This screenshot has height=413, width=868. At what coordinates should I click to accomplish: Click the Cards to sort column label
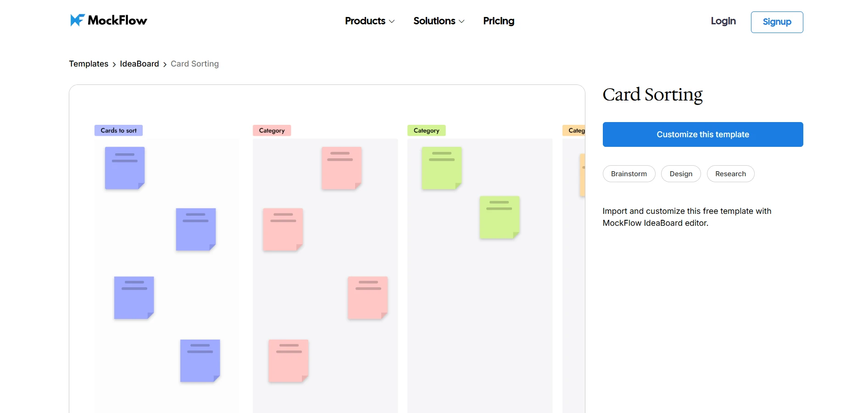click(118, 130)
